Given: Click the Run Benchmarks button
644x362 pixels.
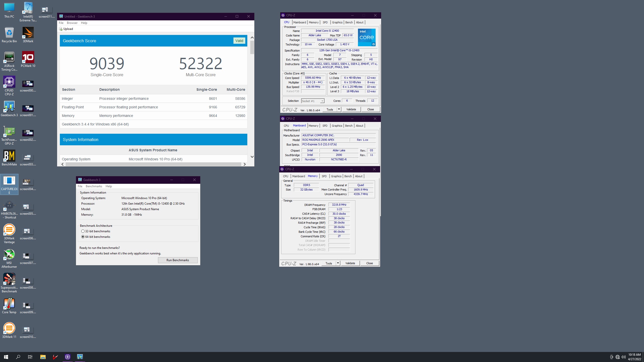Looking at the screenshot, I should click(178, 260).
